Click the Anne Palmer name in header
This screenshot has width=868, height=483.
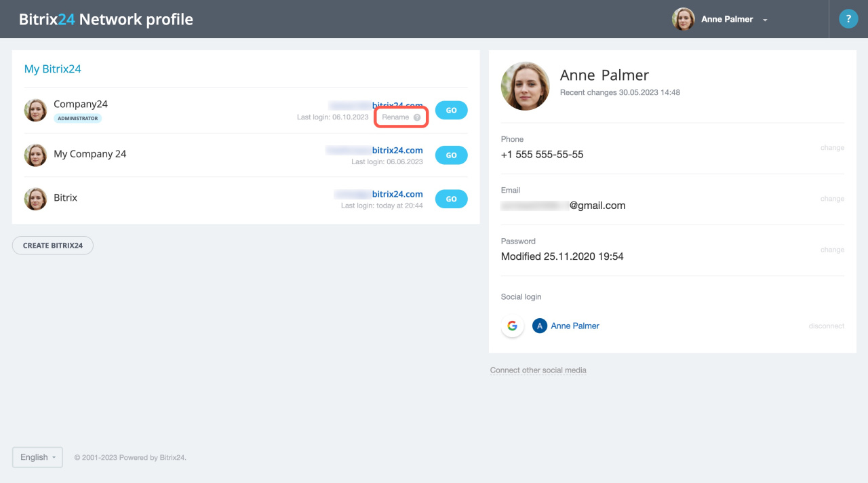727,19
